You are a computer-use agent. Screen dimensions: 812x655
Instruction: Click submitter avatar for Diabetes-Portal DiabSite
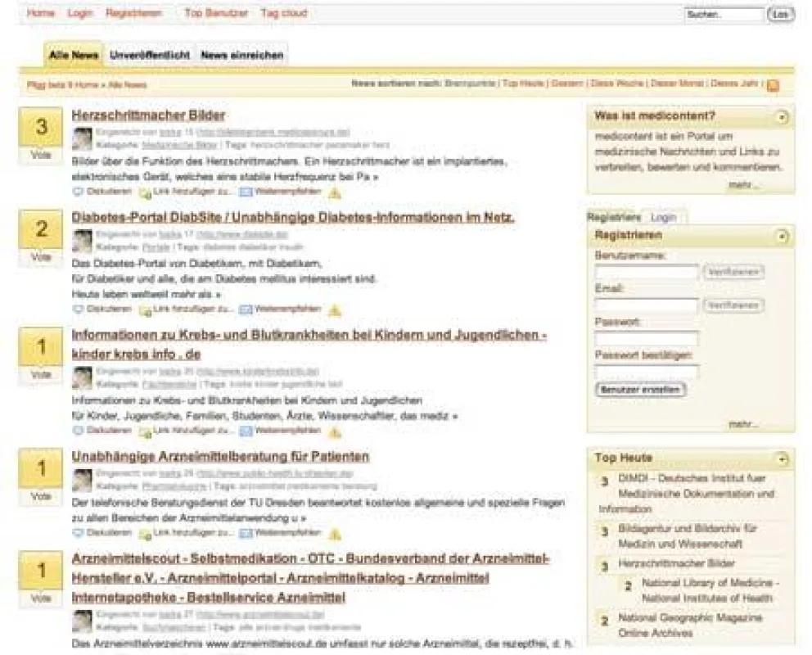tap(82, 240)
